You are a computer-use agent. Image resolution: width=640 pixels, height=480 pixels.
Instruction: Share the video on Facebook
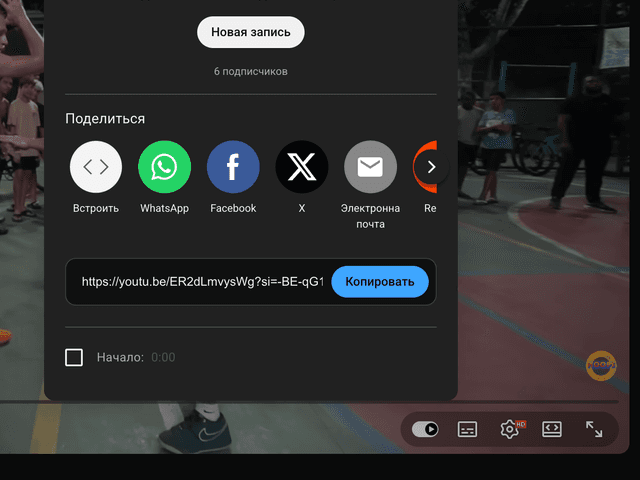tap(233, 167)
